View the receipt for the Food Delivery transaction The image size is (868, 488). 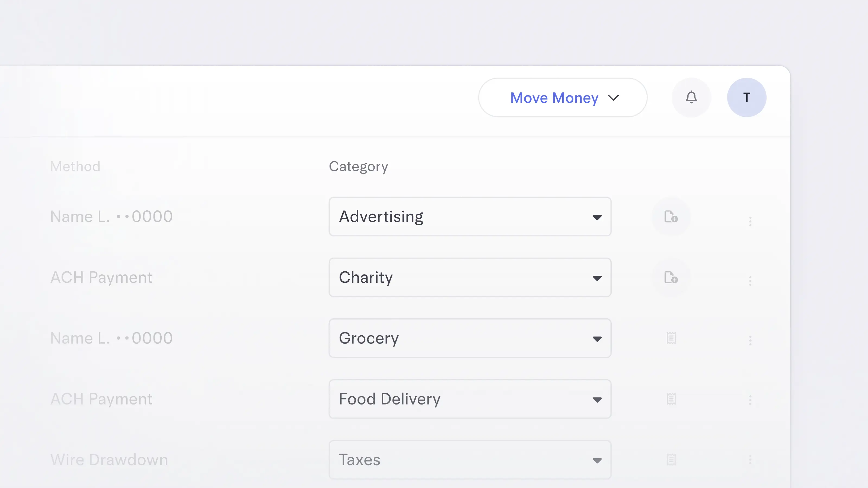pyautogui.click(x=671, y=399)
